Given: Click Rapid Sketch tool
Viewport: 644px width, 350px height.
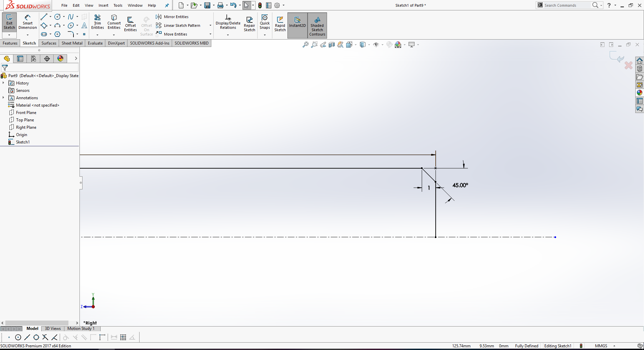Looking at the screenshot, I should click(280, 24).
